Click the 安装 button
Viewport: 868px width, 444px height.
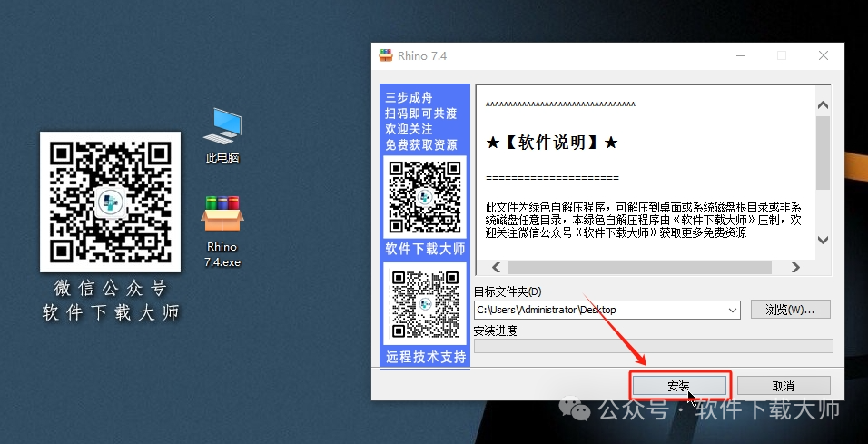[679, 386]
